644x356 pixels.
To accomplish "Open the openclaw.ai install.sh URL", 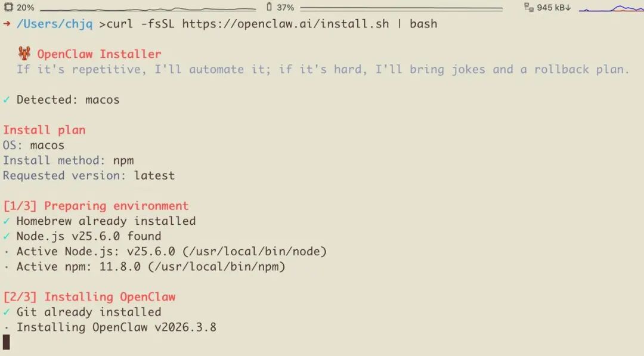I will [x=285, y=24].
